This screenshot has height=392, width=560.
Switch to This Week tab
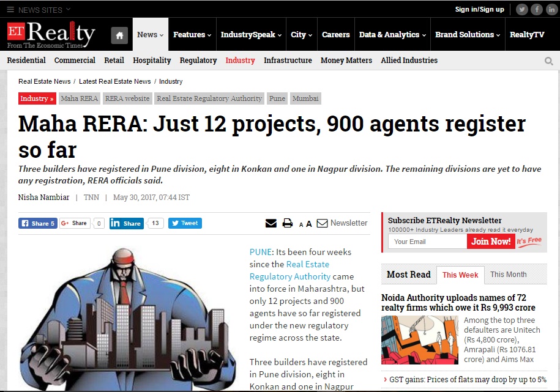(460, 275)
